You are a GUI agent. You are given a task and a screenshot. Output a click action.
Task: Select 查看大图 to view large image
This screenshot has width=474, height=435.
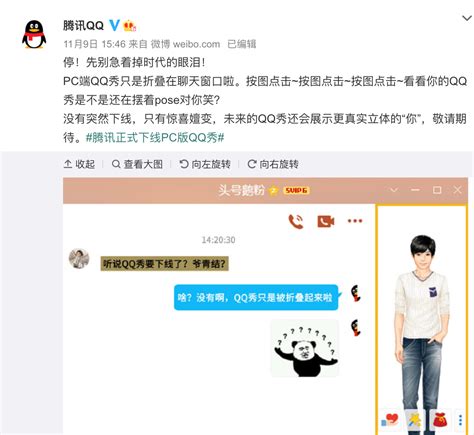click(137, 164)
